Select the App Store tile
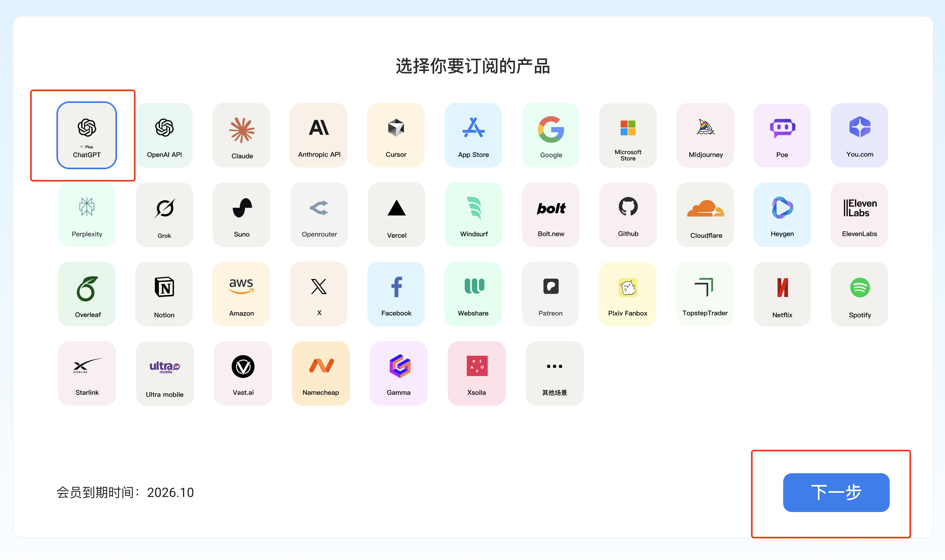 coord(473,135)
